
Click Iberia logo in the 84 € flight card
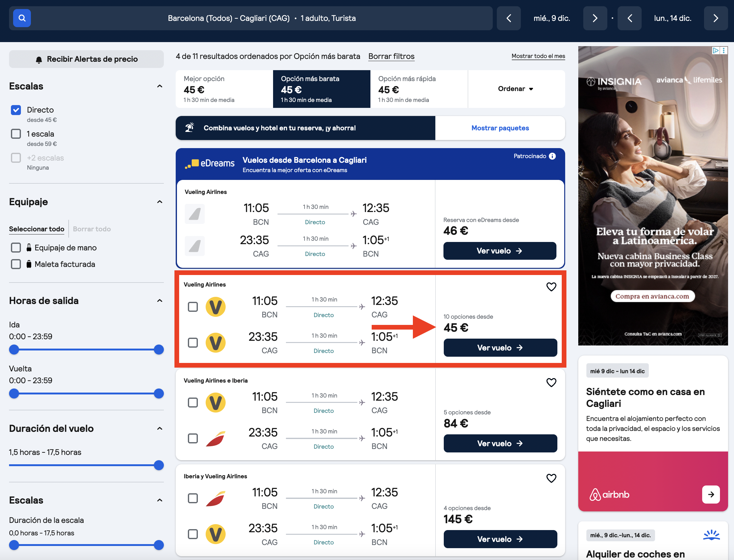[x=216, y=438]
